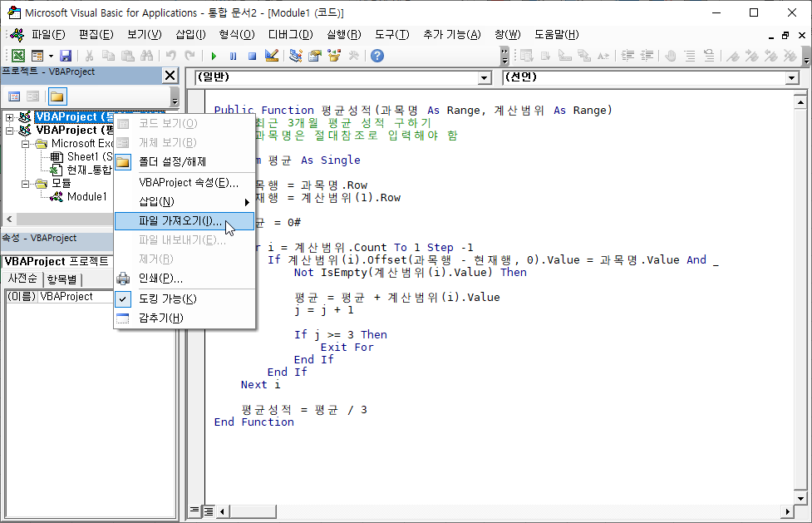This screenshot has width=812, height=523.
Task: Select 인쇄(P)... in context menu
Action: tap(185, 279)
